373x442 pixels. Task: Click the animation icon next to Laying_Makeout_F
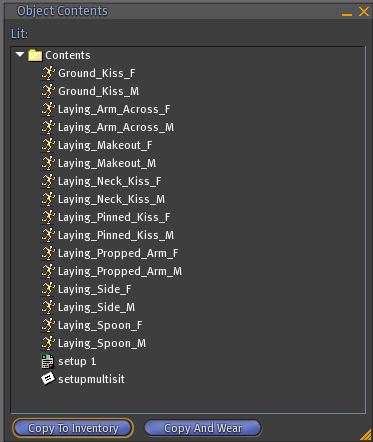pos(48,145)
